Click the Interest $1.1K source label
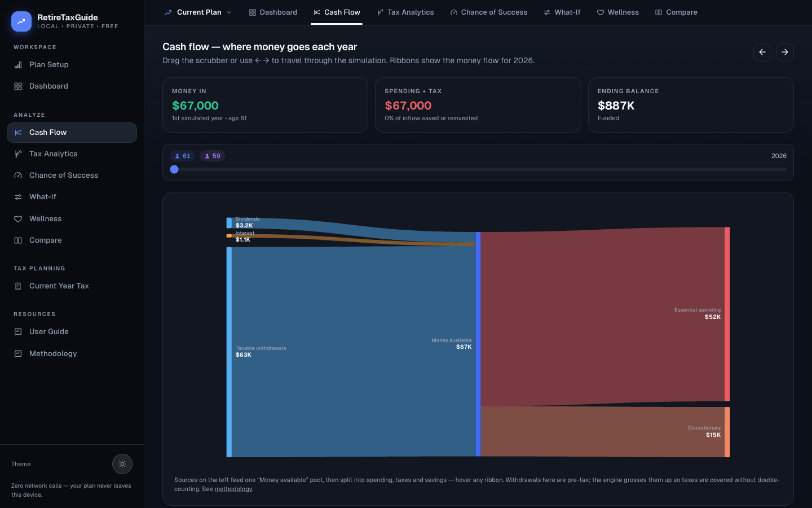Image resolution: width=812 pixels, height=508 pixels. point(245,237)
